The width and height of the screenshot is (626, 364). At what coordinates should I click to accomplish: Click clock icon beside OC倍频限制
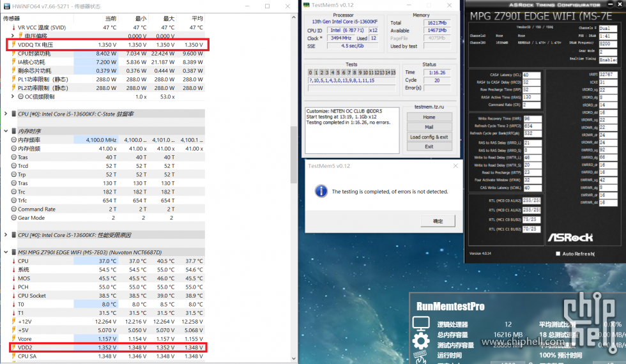[20, 96]
